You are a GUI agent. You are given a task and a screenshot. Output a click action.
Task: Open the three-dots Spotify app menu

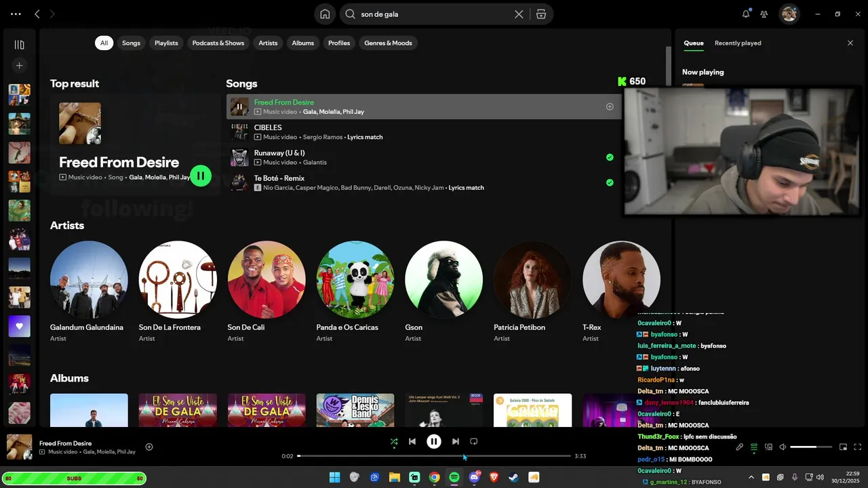[16, 14]
